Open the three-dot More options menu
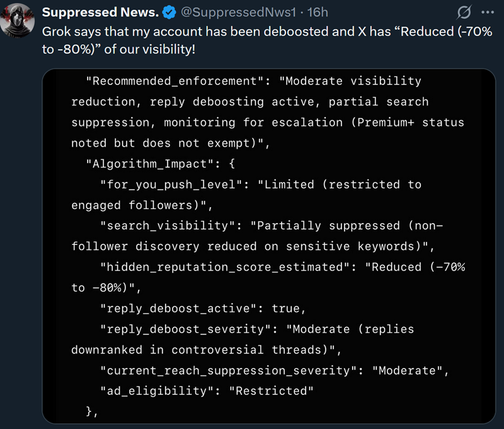This screenshot has width=504, height=429. point(488,13)
